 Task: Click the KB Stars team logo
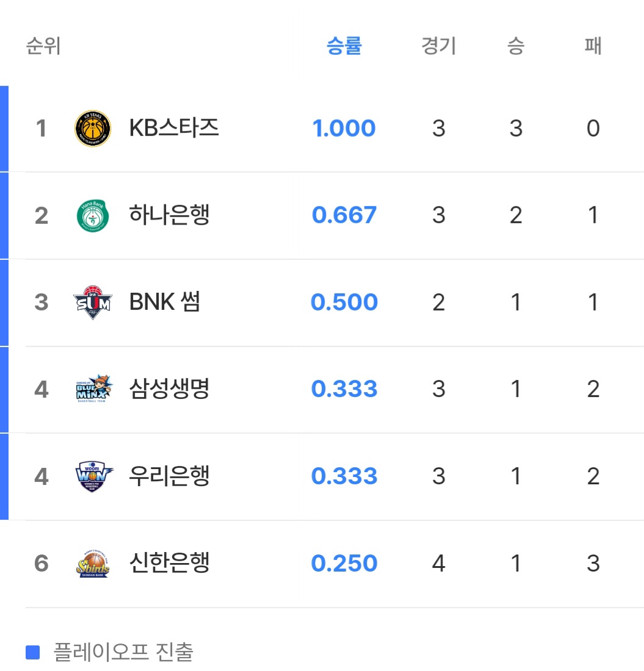92,129
